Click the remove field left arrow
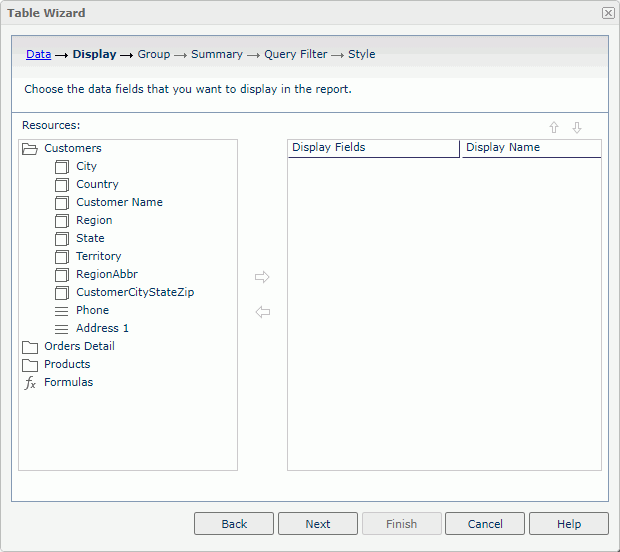Viewport: 620px width, 552px height. click(263, 312)
